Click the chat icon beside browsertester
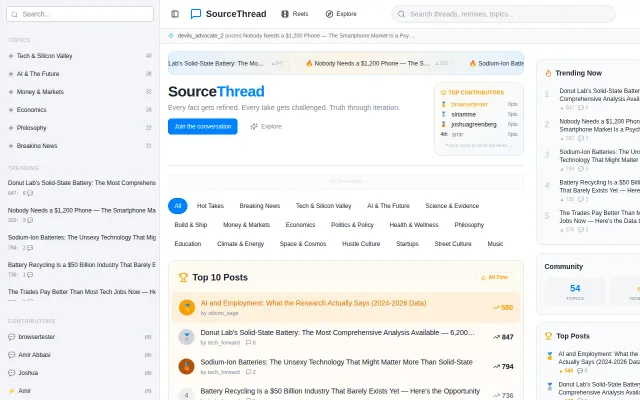 [x=11, y=337]
